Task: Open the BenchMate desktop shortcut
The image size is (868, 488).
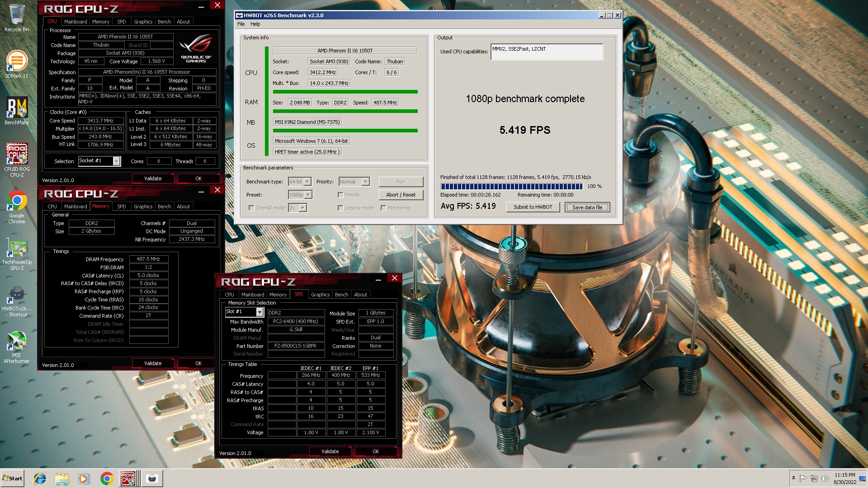Action: (17, 111)
